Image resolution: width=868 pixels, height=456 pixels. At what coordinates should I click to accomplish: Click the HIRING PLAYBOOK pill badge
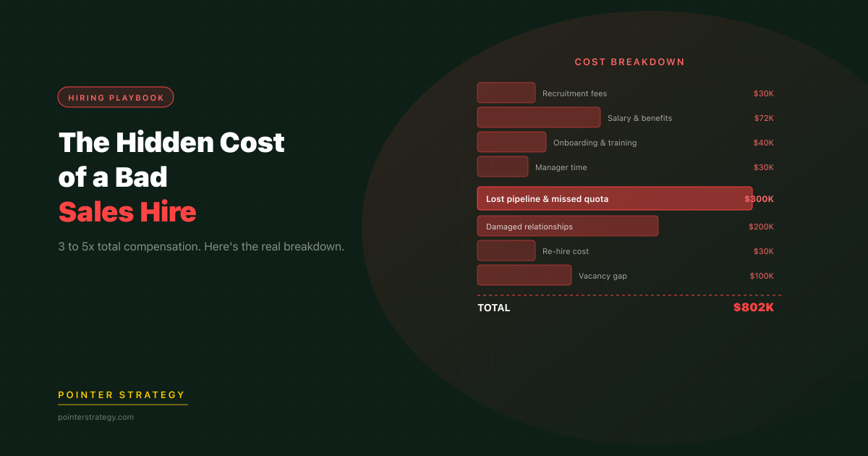click(116, 97)
